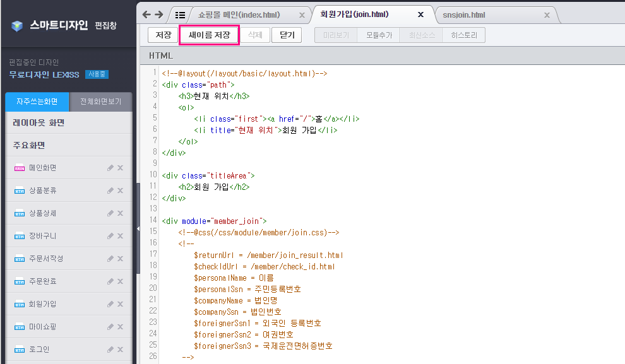Click the MAIN page icon beside 메인화면
The width and height of the screenshot is (625, 364).
click(x=20, y=168)
